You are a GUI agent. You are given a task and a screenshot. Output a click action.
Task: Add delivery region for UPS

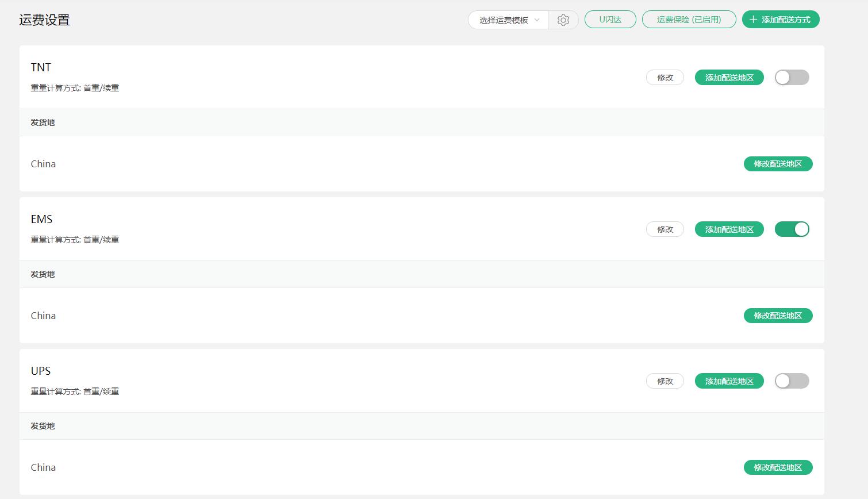(x=729, y=381)
